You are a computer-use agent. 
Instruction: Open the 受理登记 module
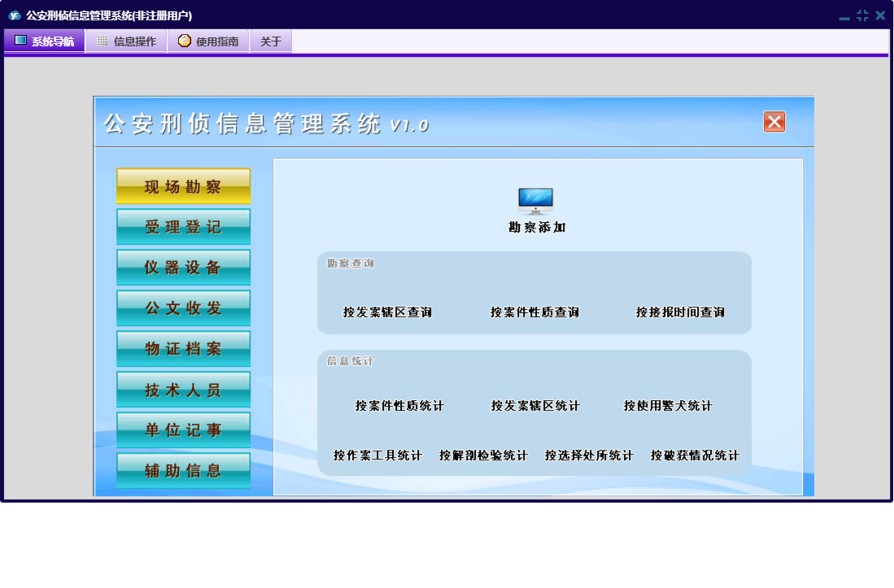point(183,227)
